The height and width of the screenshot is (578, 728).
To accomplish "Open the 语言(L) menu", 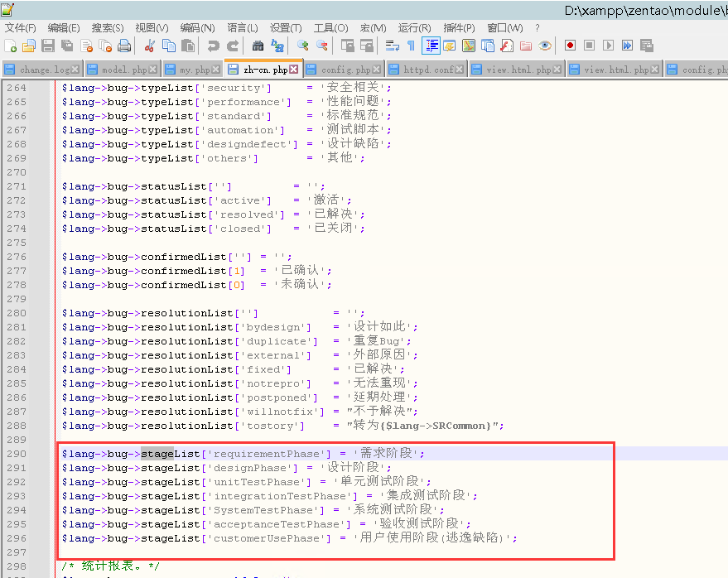I will click(242, 27).
